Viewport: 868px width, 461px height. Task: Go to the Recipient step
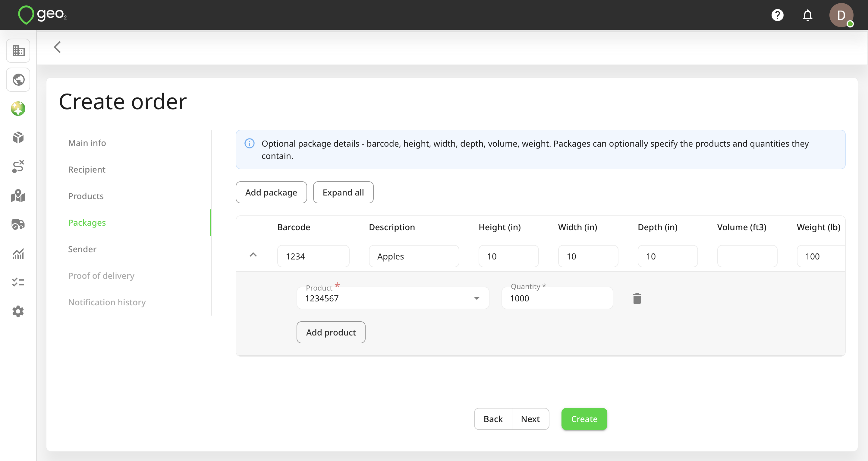point(86,170)
